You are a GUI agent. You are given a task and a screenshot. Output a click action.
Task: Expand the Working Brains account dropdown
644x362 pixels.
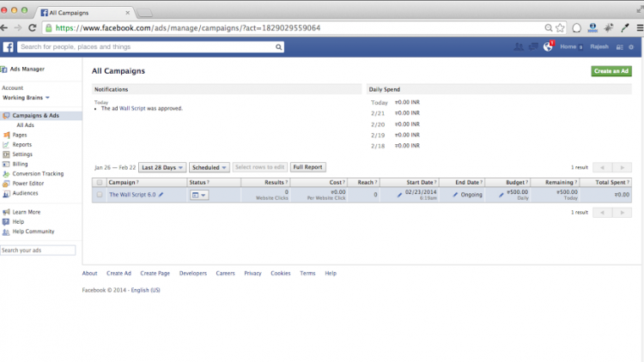click(26, 98)
